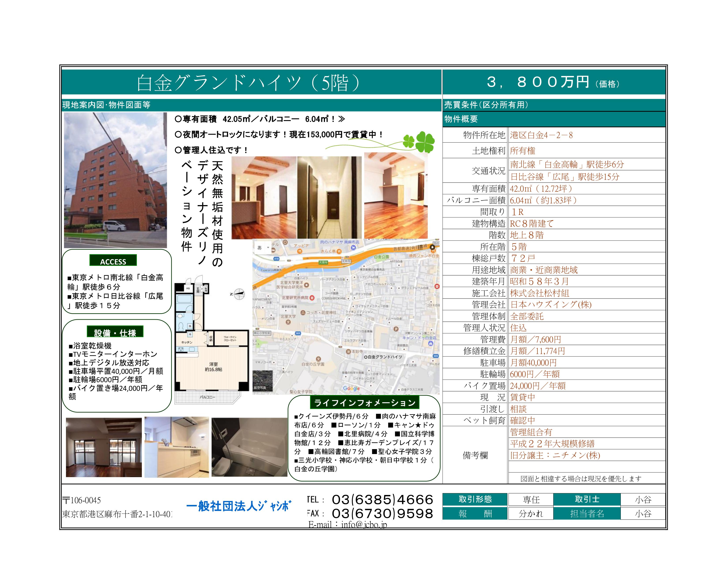Select the parking fee 月額40,000円
This screenshot has width=728, height=563.
click(533, 363)
